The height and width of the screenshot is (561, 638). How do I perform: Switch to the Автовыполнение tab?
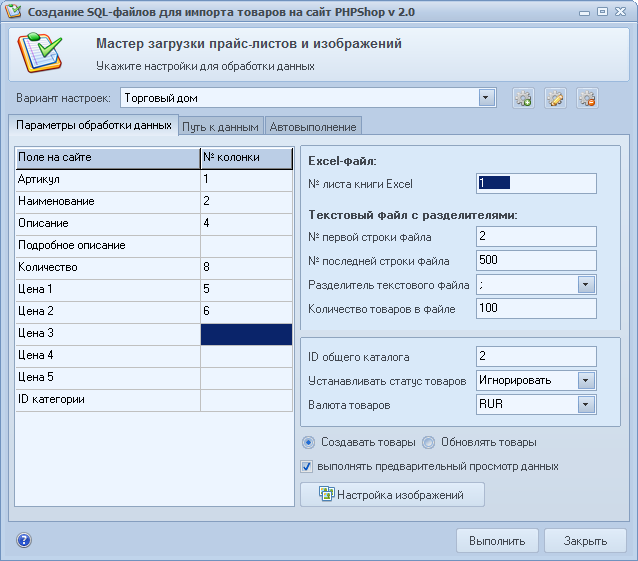(x=312, y=127)
